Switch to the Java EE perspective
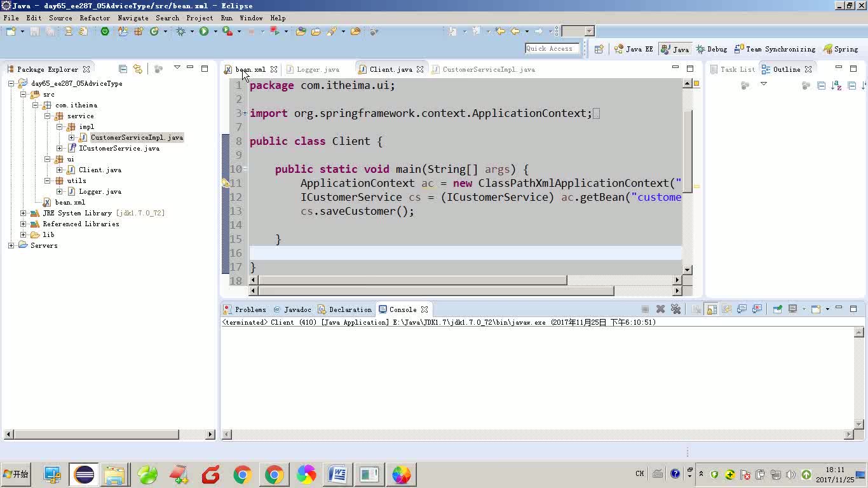The height and width of the screenshot is (488, 868). click(x=634, y=49)
